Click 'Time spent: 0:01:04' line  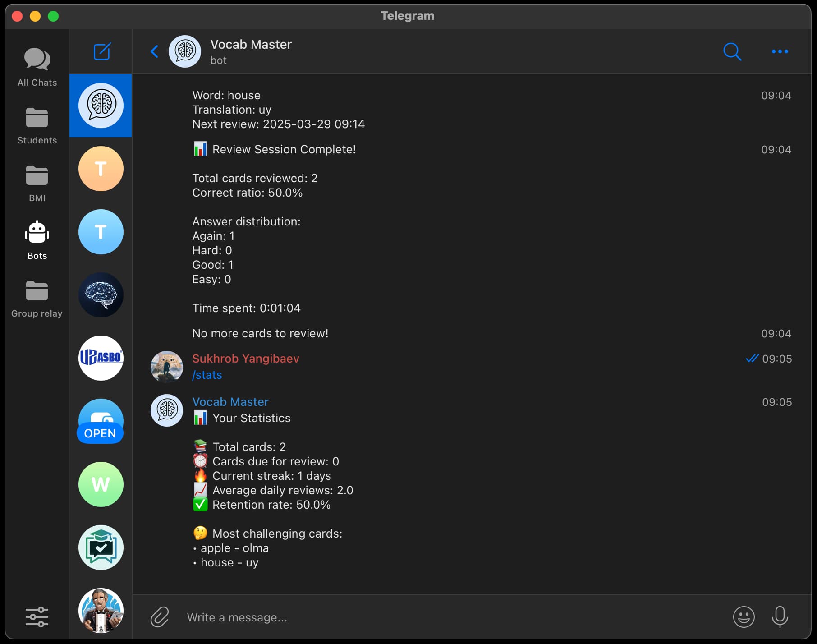point(246,308)
